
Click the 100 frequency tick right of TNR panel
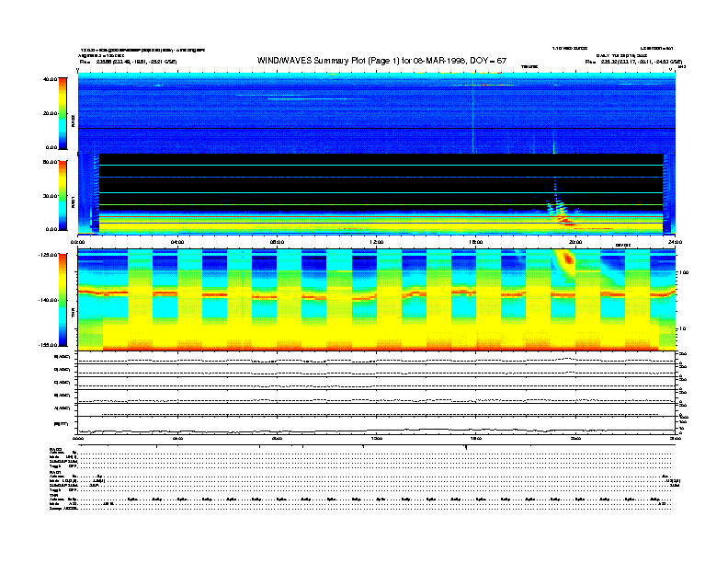(684, 272)
